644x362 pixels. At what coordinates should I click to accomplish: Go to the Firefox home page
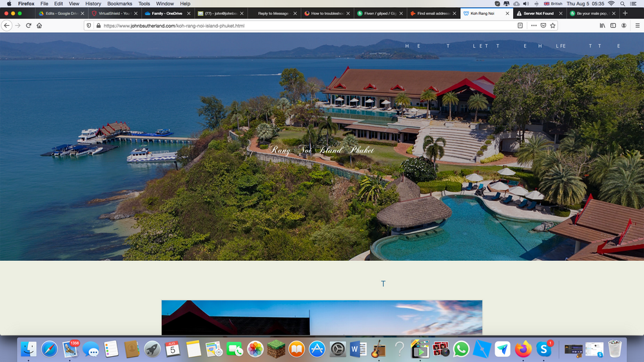[39, 26]
